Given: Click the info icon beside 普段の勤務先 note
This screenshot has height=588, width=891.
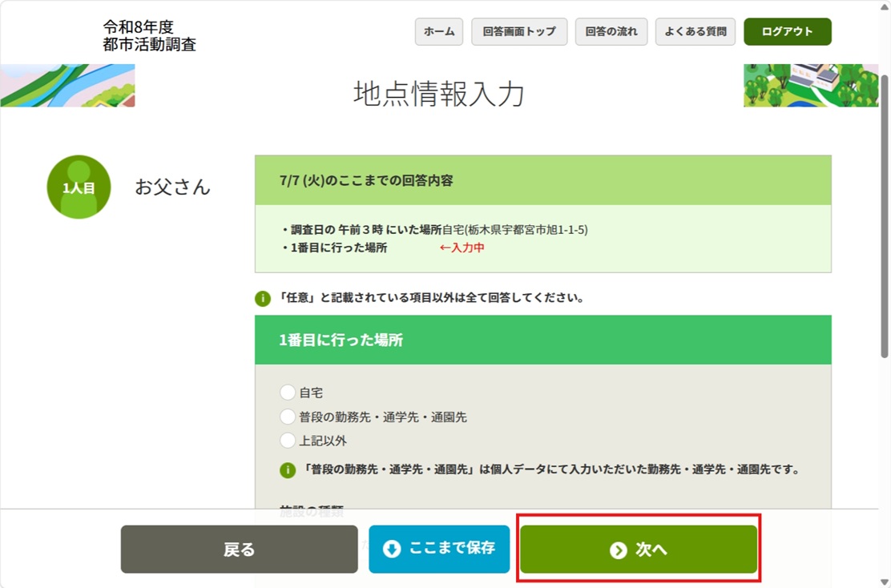Looking at the screenshot, I should pyautogui.click(x=288, y=469).
